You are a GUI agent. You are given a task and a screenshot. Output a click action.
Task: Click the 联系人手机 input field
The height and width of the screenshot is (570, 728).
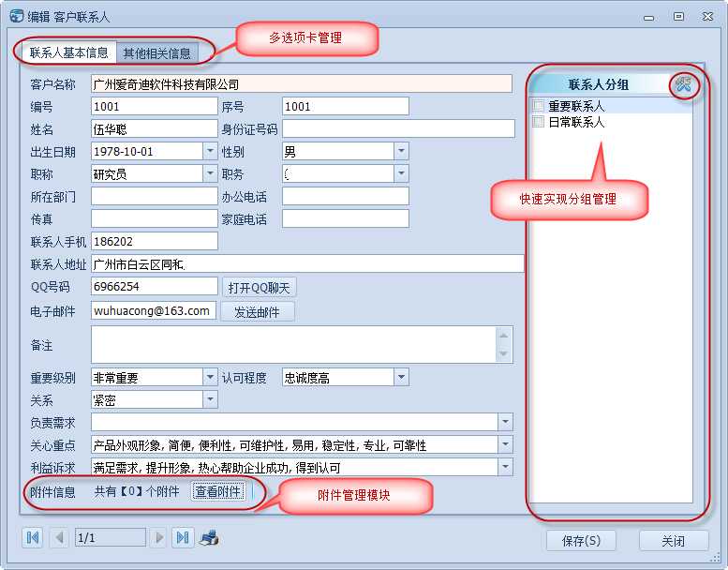155,241
